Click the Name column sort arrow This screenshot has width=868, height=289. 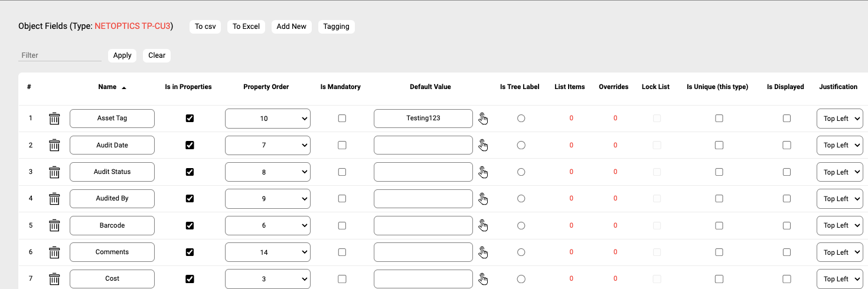(x=124, y=87)
